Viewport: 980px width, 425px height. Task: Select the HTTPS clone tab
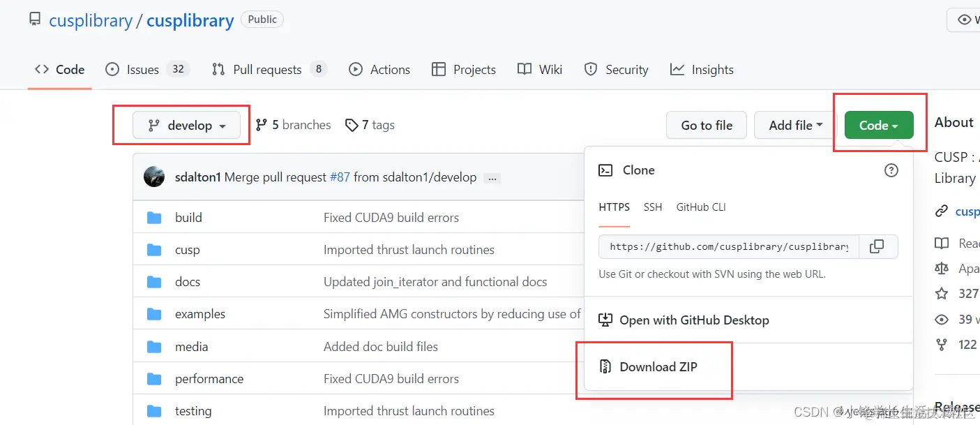tap(615, 207)
